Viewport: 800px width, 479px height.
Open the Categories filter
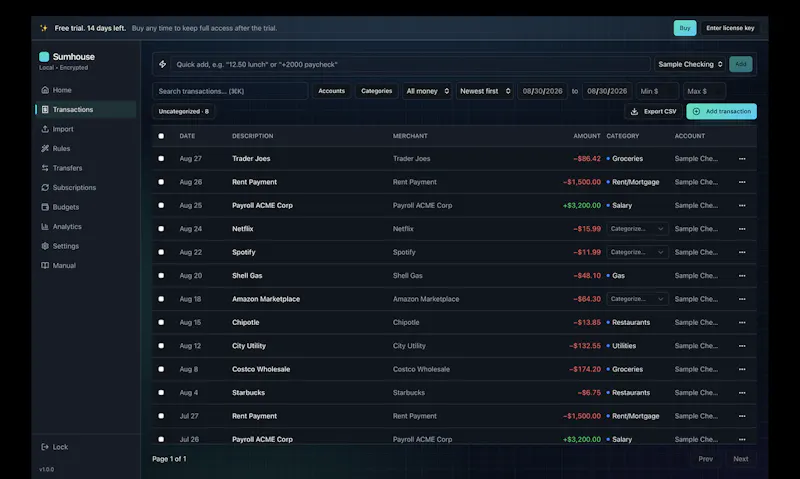377,91
